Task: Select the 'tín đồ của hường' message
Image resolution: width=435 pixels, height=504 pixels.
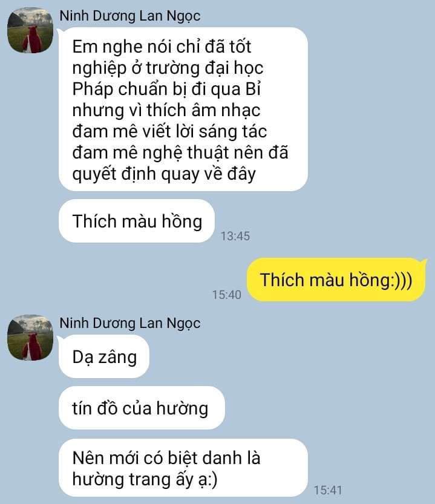Action: (142, 408)
